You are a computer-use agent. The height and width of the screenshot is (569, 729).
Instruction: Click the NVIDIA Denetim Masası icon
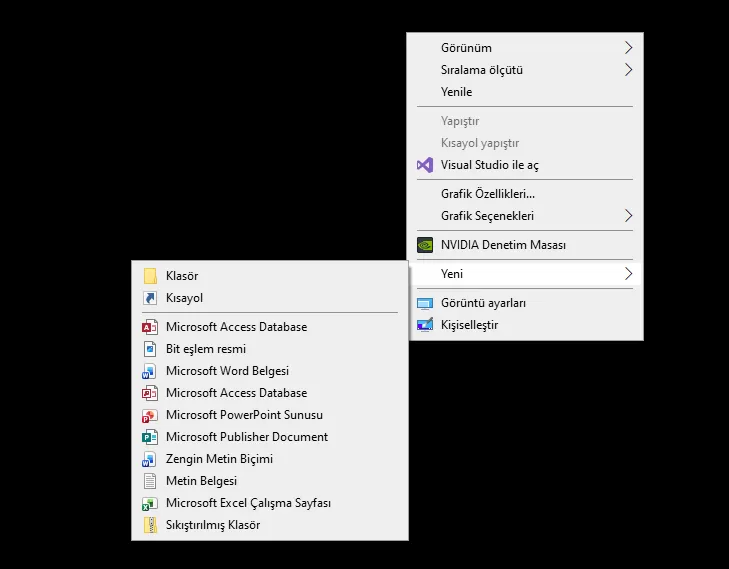[x=425, y=245]
